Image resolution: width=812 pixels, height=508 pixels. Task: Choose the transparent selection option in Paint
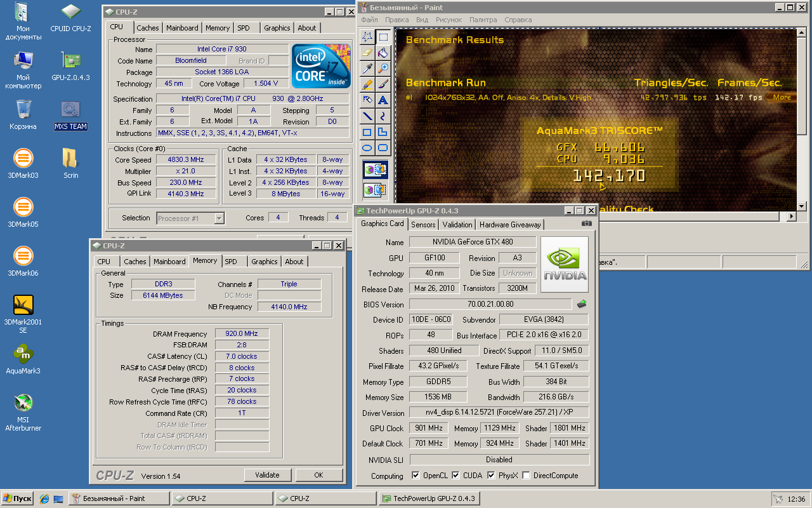[x=375, y=189]
